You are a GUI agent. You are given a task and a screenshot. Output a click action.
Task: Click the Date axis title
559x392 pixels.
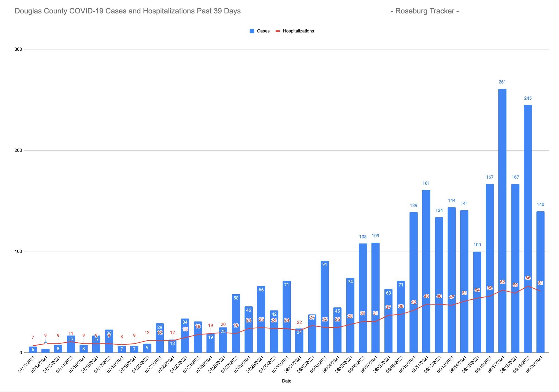[286, 381]
